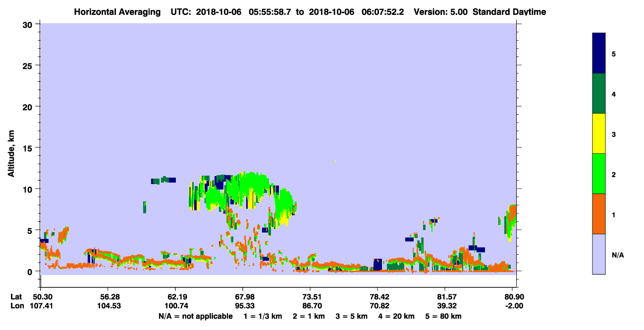Click the lavender N/A color swatch
This screenshot has width=644, height=330.
coord(599,254)
